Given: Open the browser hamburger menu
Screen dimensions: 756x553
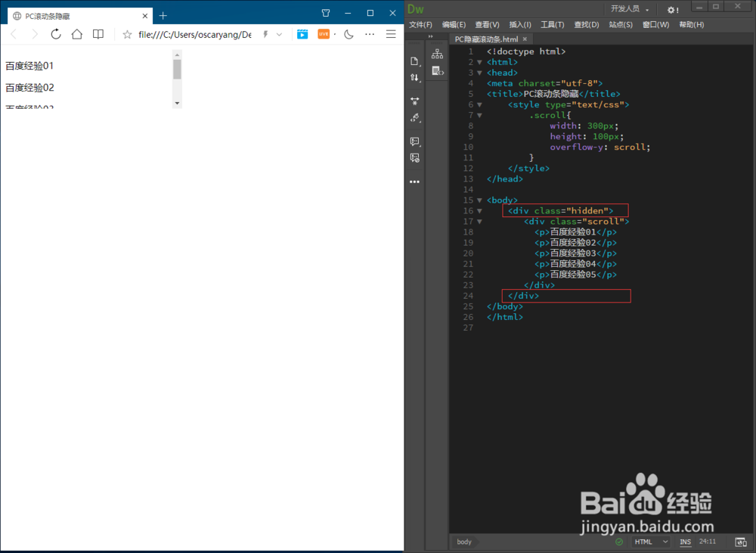Looking at the screenshot, I should pos(391,34).
